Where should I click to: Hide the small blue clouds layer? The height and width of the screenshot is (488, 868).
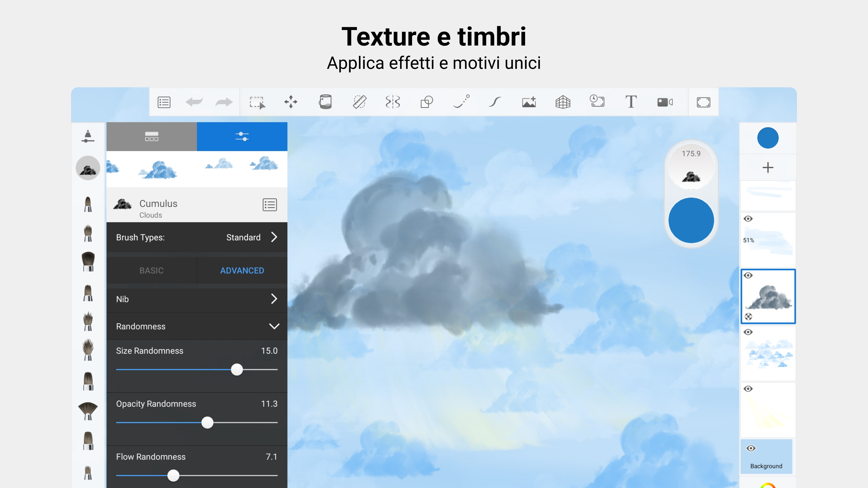(748, 332)
